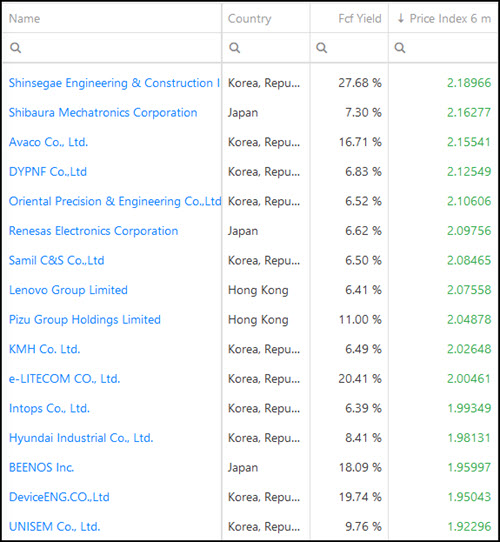
Task: Select the 7.30 % Fcf Yield cell
Action: (363, 113)
